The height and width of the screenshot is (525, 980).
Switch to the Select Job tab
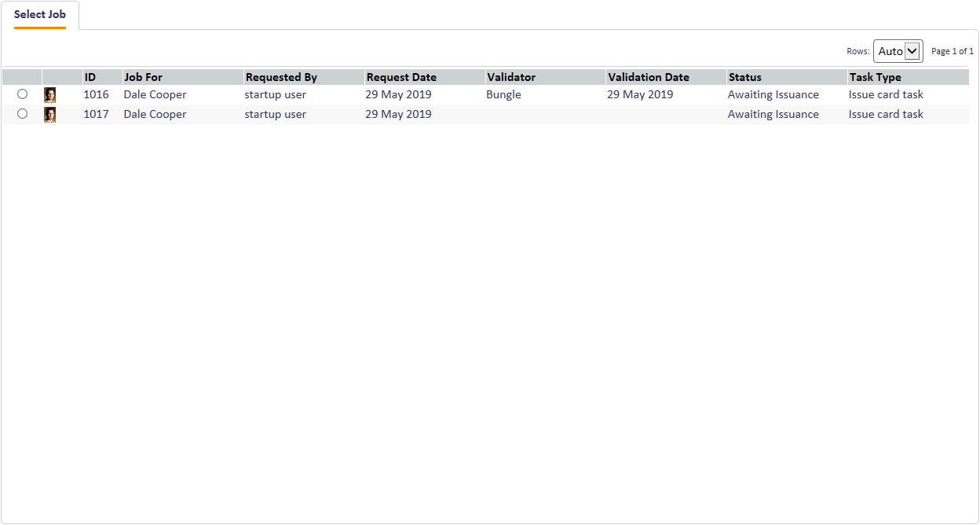[40, 15]
